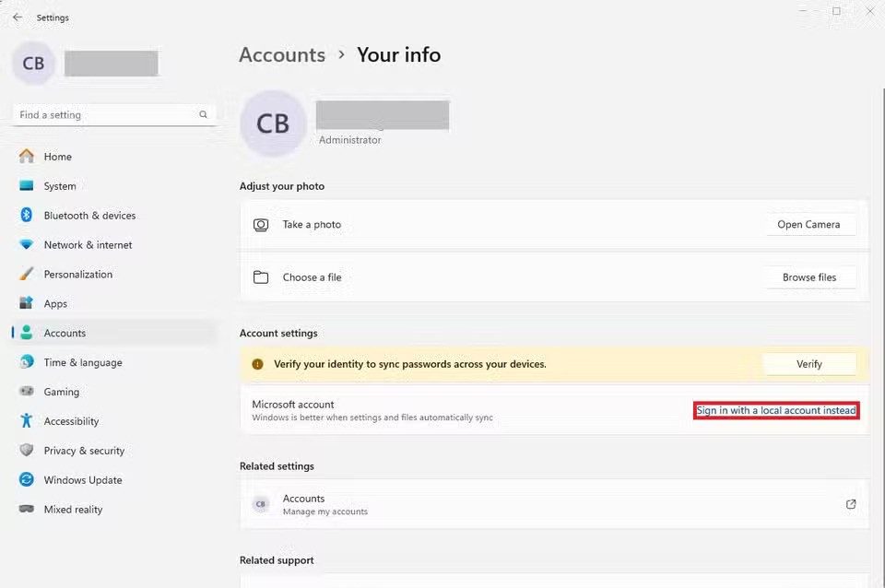Select the Network & internet wifi icon
This screenshot has height=588, width=885.
[x=27, y=245]
